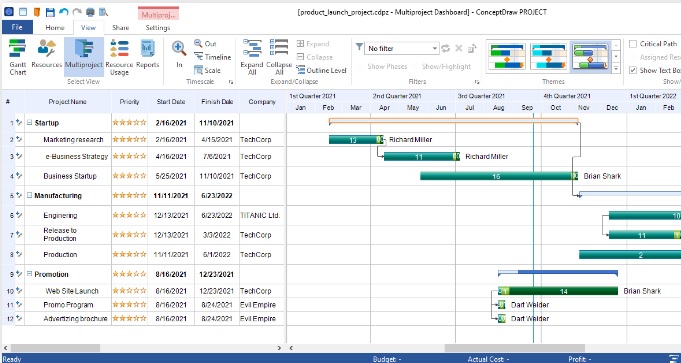Open the Scale setting
The height and width of the screenshot is (363, 681).
(207, 70)
